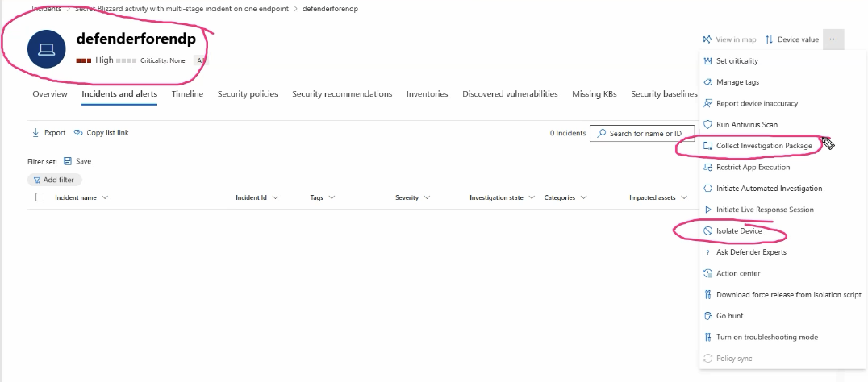Click the Initiate Live Response Session icon
The height and width of the screenshot is (382, 868).
[707, 210]
